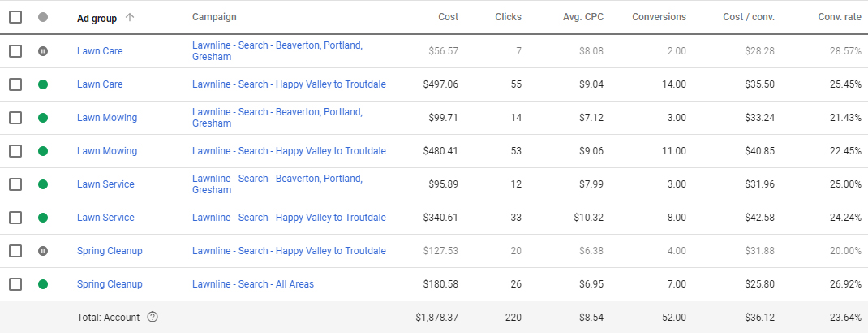Open the Lawn Service ad group for Happy Valley

[x=105, y=217]
